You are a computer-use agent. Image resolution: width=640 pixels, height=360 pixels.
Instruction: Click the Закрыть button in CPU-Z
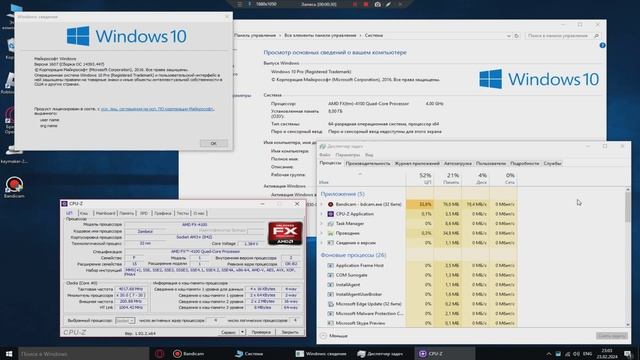pyautogui.click(x=290, y=332)
